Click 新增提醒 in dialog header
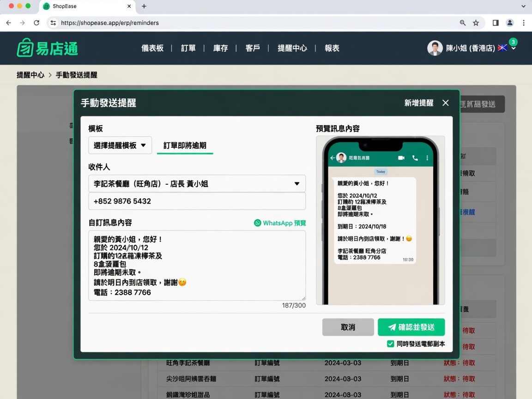The image size is (532, 399). 419,103
